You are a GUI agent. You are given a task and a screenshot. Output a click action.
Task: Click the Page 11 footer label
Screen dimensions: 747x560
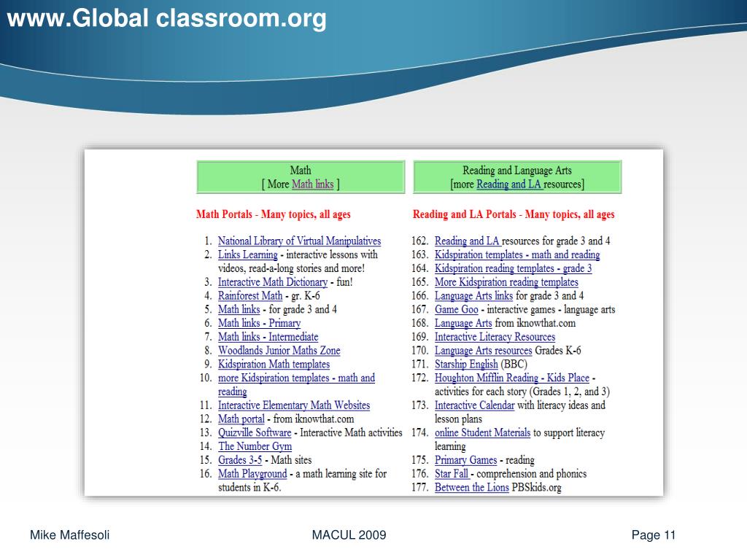click(x=653, y=534)
